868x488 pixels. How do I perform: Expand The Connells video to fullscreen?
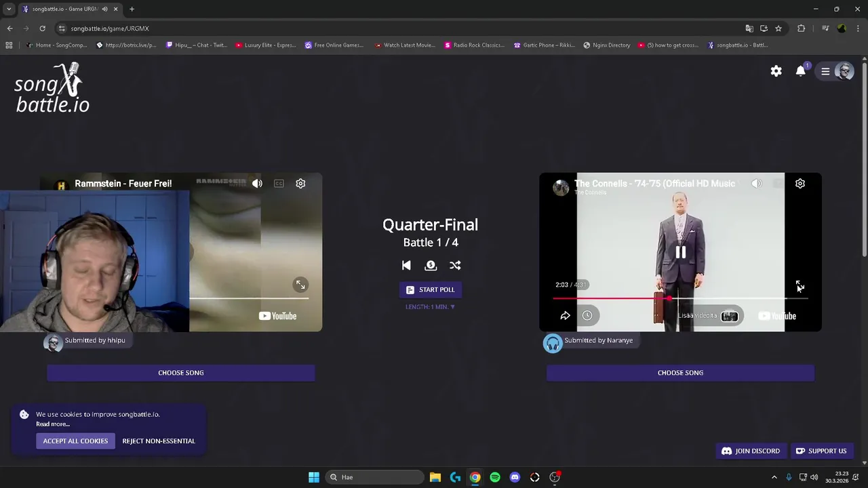coord(800,285)
